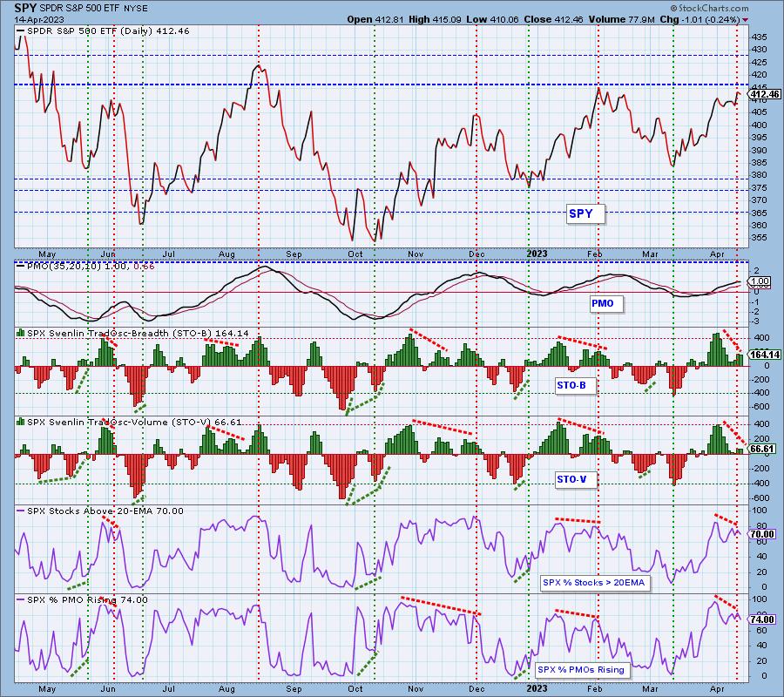The height and width of the screenshot is (697, 784).
Task: Click the green bar legend icon for STO-V
Action: [20, 422]
